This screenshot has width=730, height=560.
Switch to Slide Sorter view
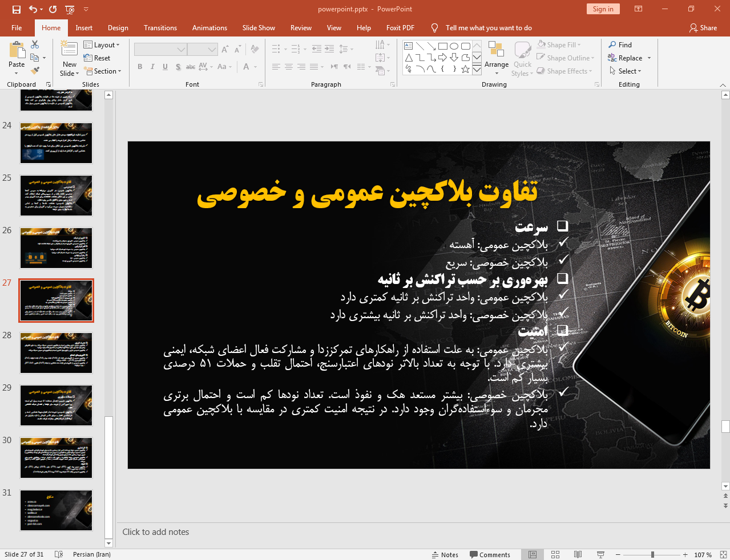[x=555, y=554]
